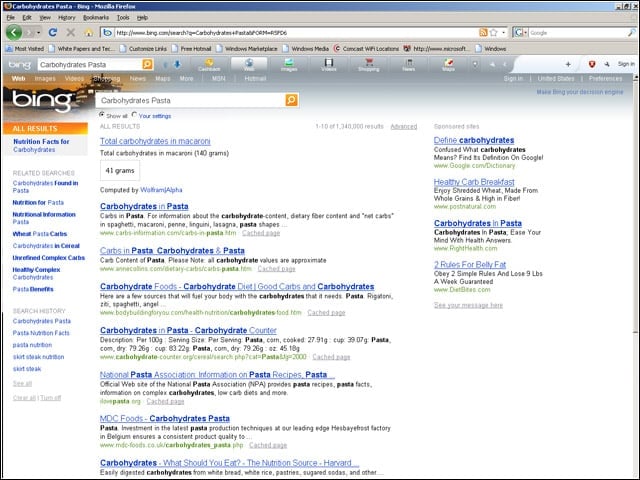Open the Edit menu
Image resolution: width=640 pixels, height=480 pixels.
pos(27,18)
